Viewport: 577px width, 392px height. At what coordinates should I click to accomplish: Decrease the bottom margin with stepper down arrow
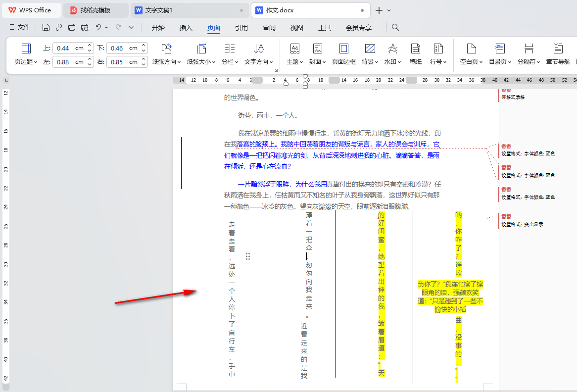[x=144, y=51]
